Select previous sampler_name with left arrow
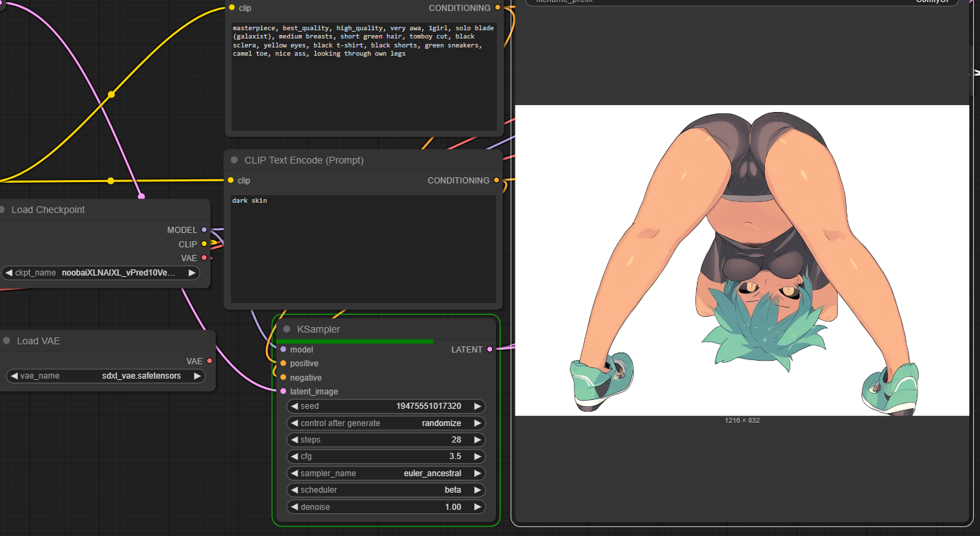Image resolution: width=980 pixels, height=536 pixels. (294, 473)
